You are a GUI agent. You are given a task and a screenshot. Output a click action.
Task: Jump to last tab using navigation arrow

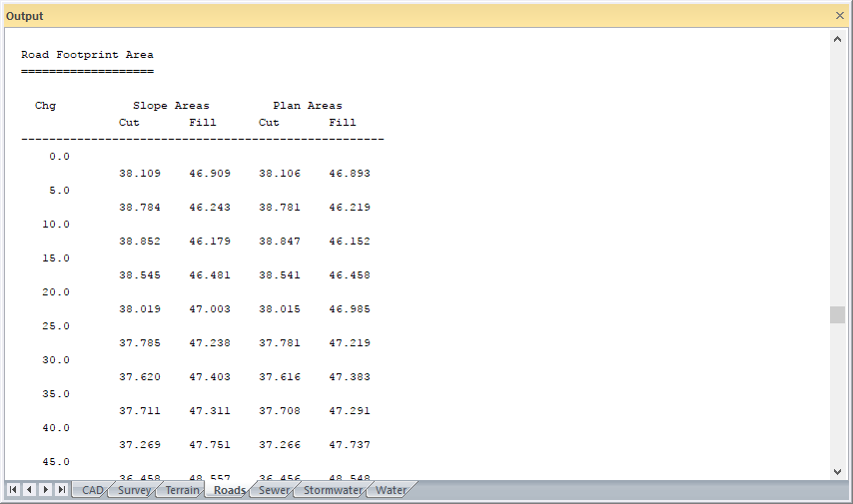pyautogui.click(x=62, y=490)
